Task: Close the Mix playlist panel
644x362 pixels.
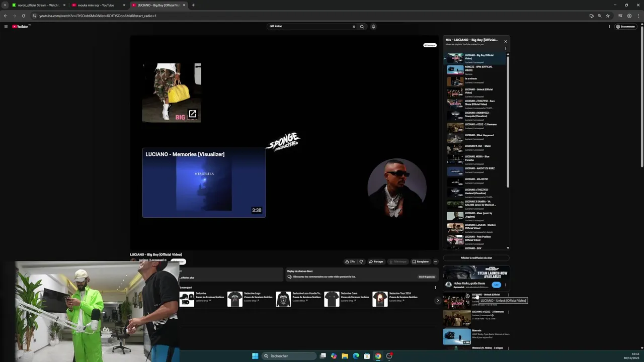Action: (506, 41)
